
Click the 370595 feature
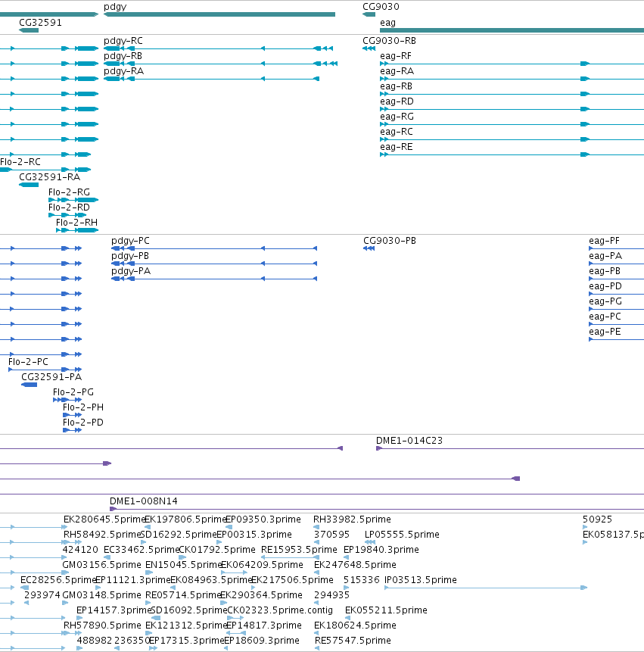pyautogui.click(x=316, y=542)
